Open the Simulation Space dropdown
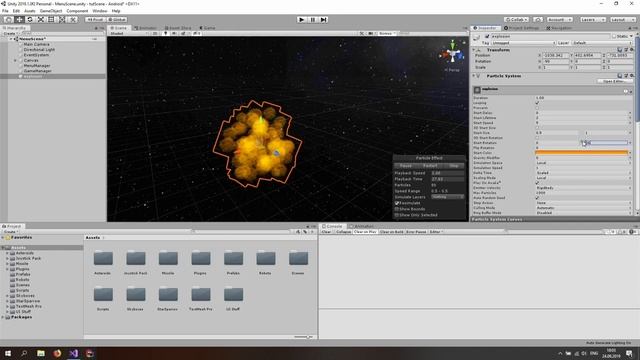 click(x=583, y=163)
